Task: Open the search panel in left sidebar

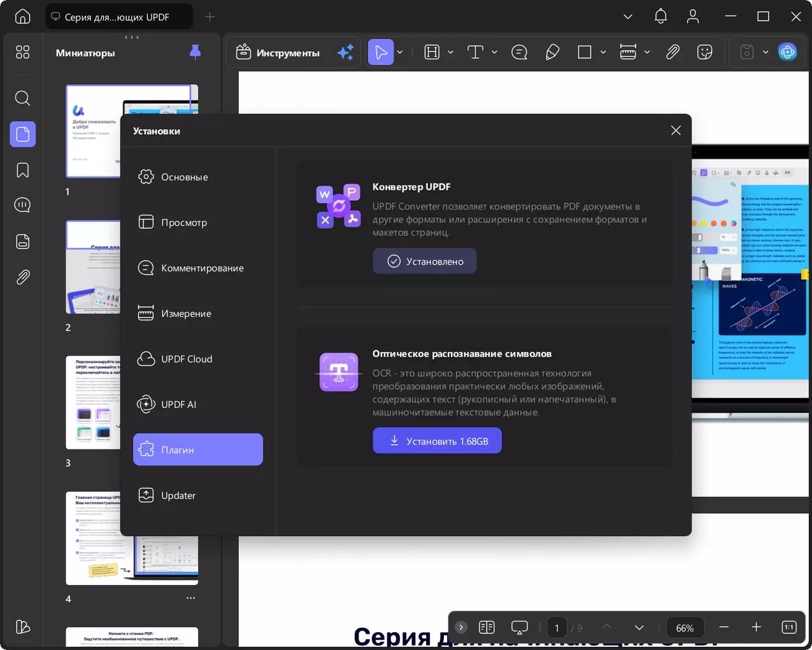Action: click(23, 98)
